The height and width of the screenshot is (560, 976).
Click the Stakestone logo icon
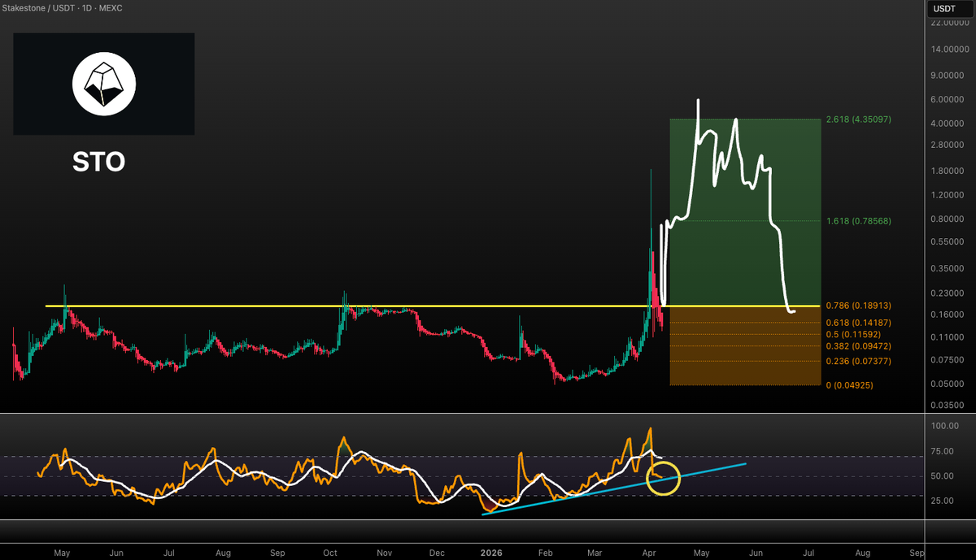click(x=104, y=85)
